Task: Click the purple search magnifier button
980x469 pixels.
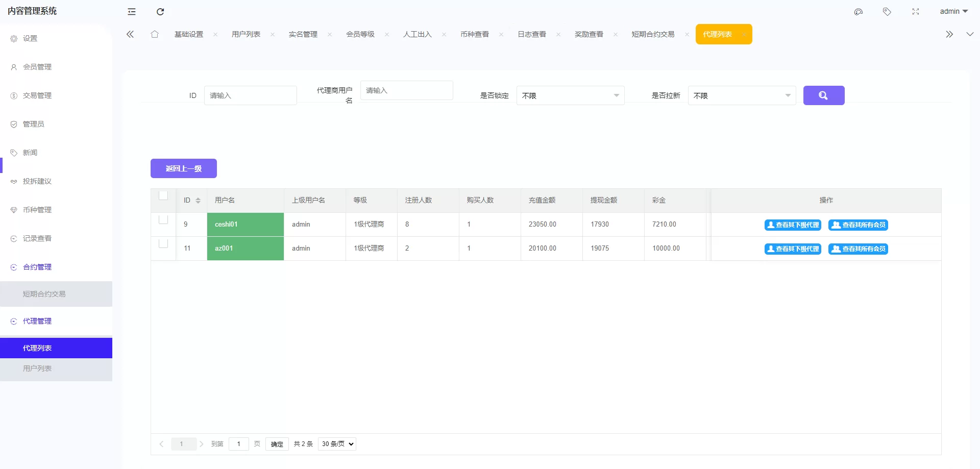Action: [824, 95]
